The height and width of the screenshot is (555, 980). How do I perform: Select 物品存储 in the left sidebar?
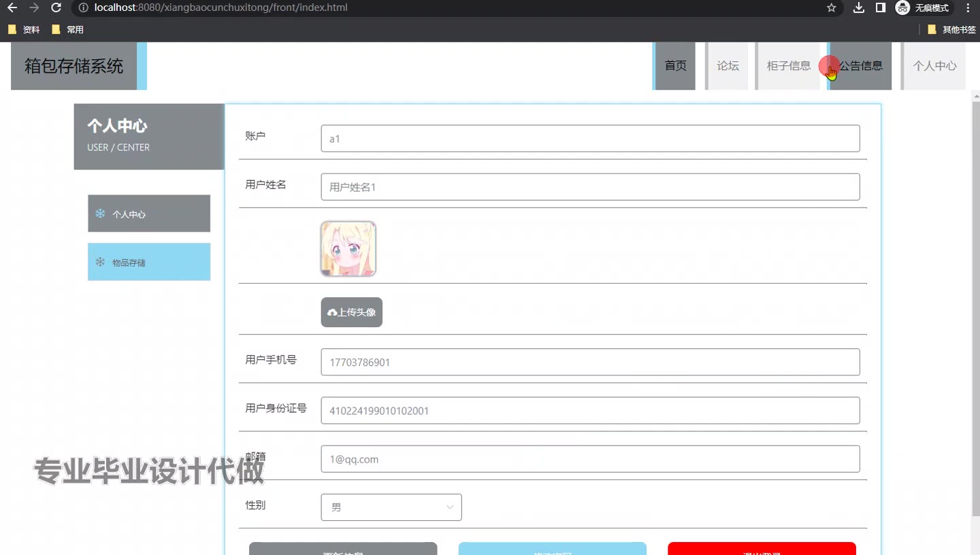pyautogui.click(x=149, y=262)
